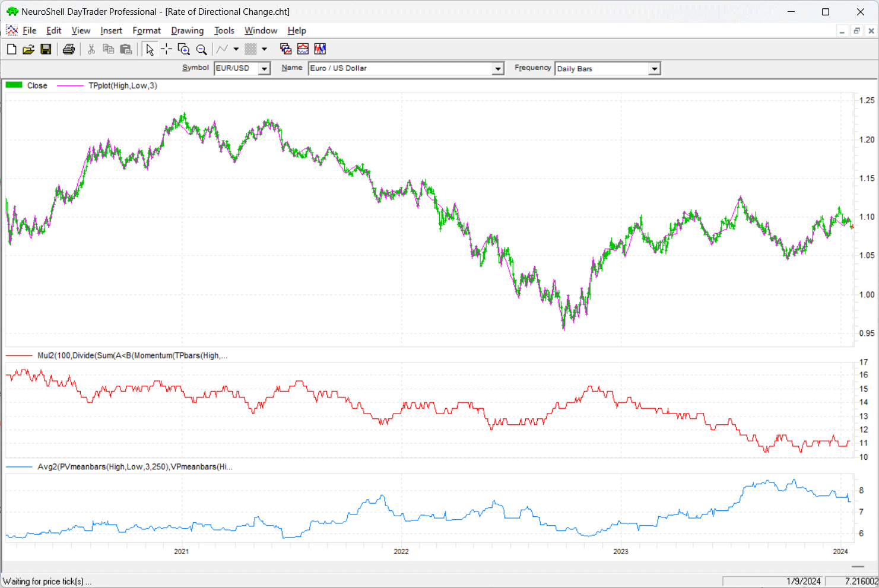
Task: Open the File menu
Action: point(30,31)
